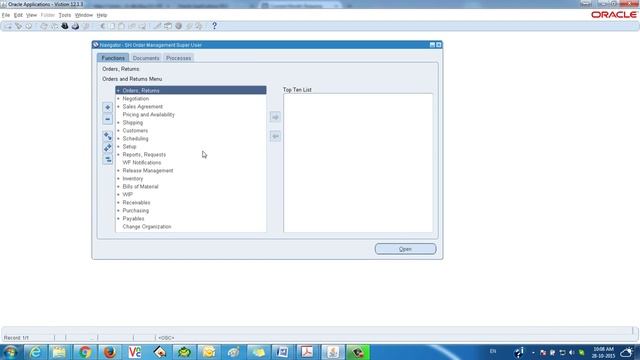The height and width of the screenshot is (360, 640).
Task: Click the New record toolbar icon
Action: (8, 26)
